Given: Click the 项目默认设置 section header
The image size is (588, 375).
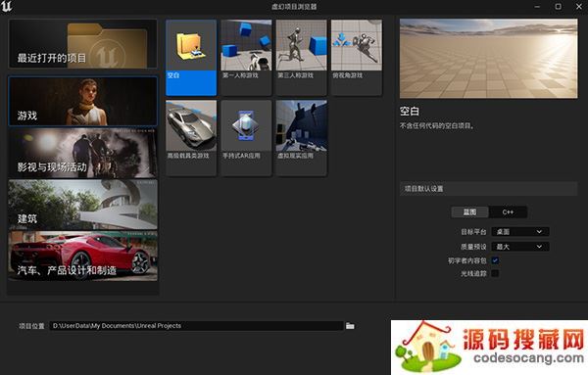Looking at the screenshot, I should (x=488, y=189).
